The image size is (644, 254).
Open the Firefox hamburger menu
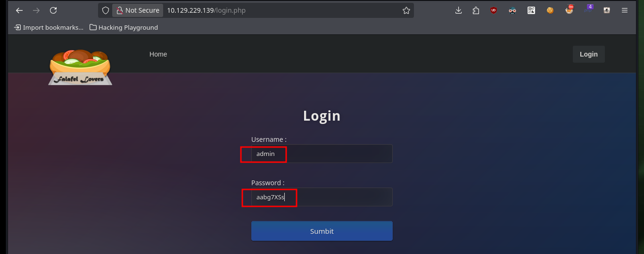[x=625, y=10]
